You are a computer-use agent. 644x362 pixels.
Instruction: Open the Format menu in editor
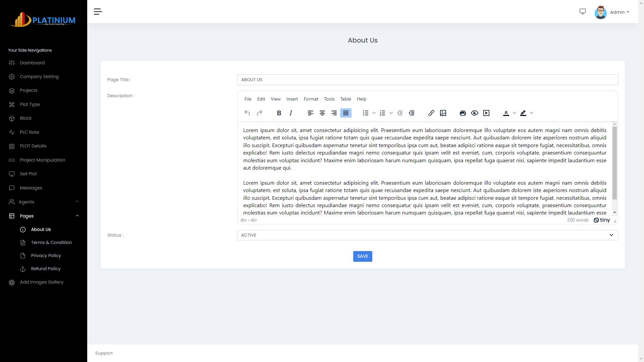(x=311, y=99)
